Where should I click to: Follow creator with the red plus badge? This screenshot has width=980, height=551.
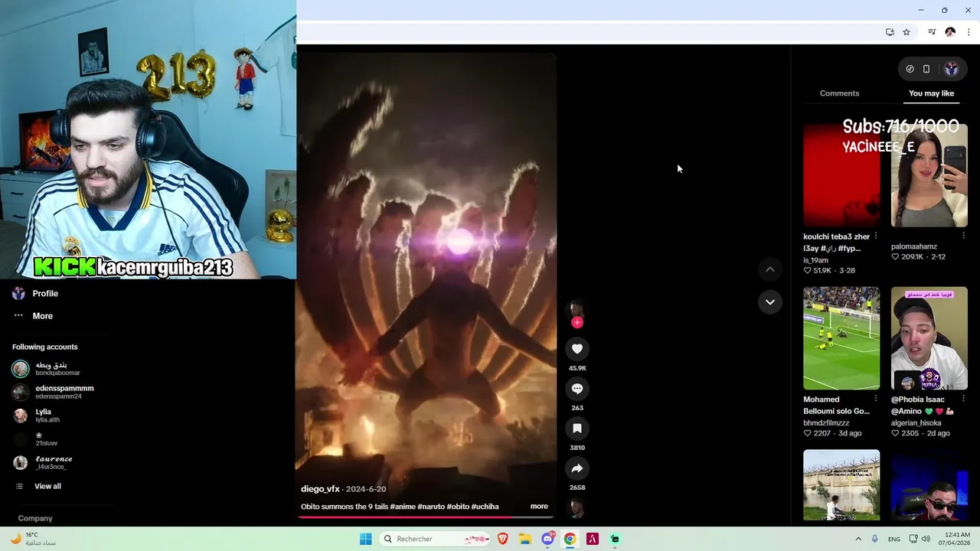pyautogui.click(x=577, y=322)
